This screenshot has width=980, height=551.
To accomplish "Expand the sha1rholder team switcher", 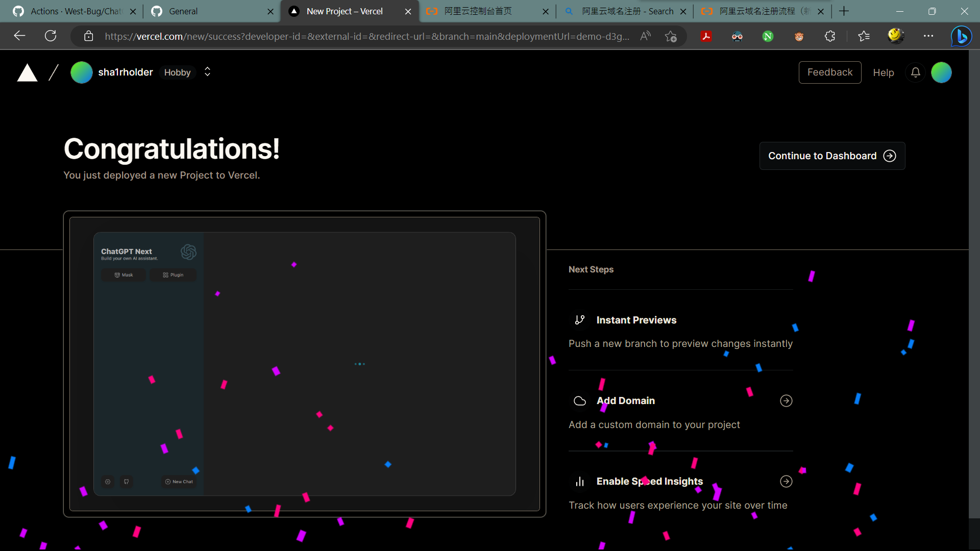I will [207, 72].
